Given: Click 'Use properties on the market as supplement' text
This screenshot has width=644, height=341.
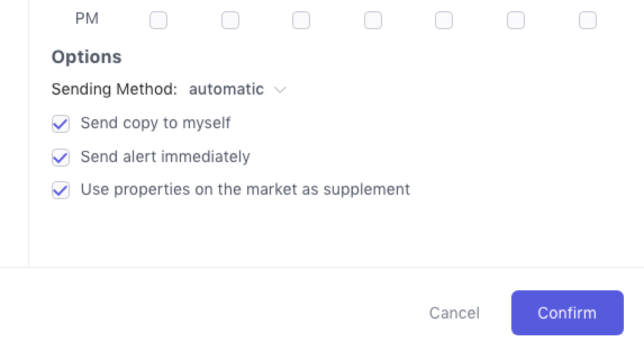Looking at the screenshot, I should click(246, 189).
